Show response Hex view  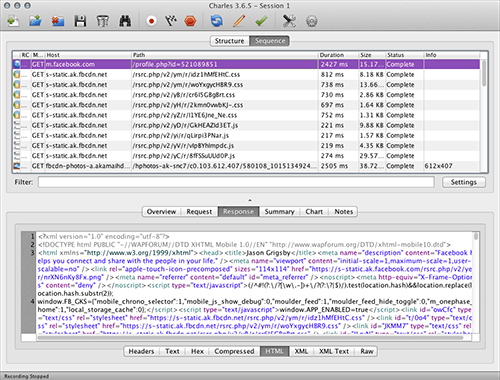coord(197,351)
